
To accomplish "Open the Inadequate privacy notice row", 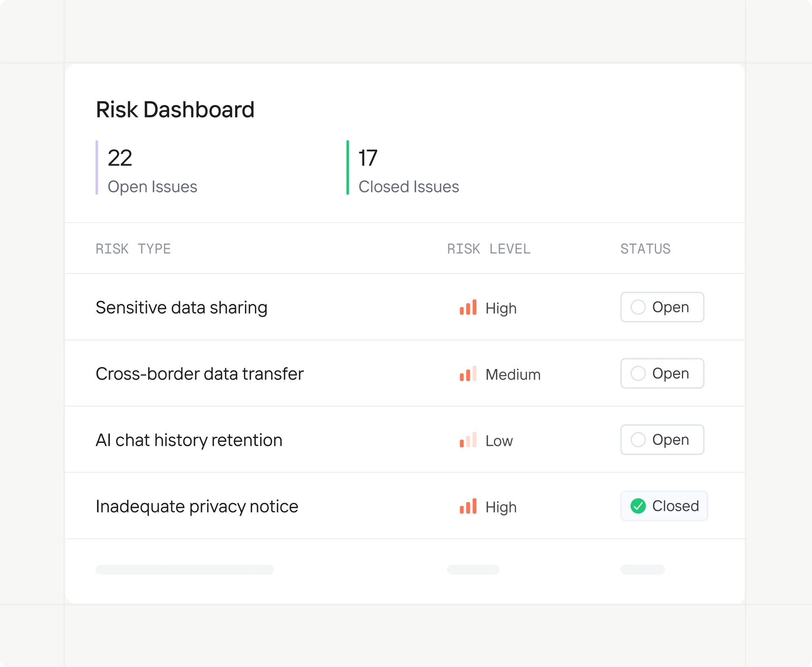I will tap(405, 506).
